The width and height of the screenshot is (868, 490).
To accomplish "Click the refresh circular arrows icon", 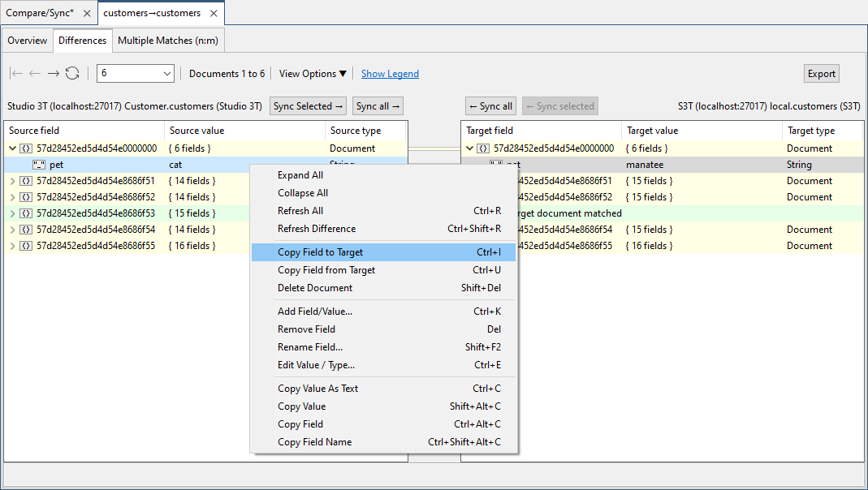I will (x=72, y=74).
